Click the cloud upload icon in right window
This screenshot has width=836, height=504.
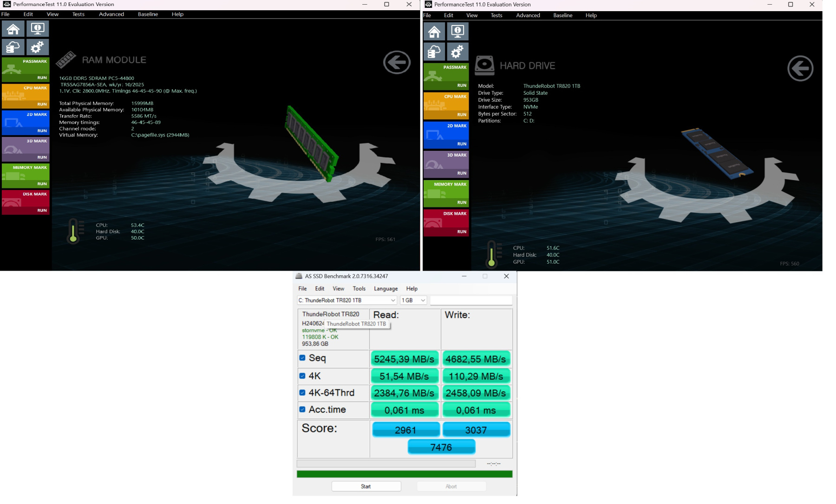[x=434, y=52]
